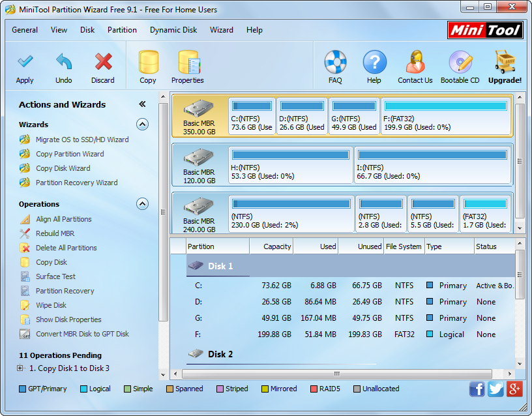Open the Disk menu
Screen dimensions: 532x416
[87, 30]
